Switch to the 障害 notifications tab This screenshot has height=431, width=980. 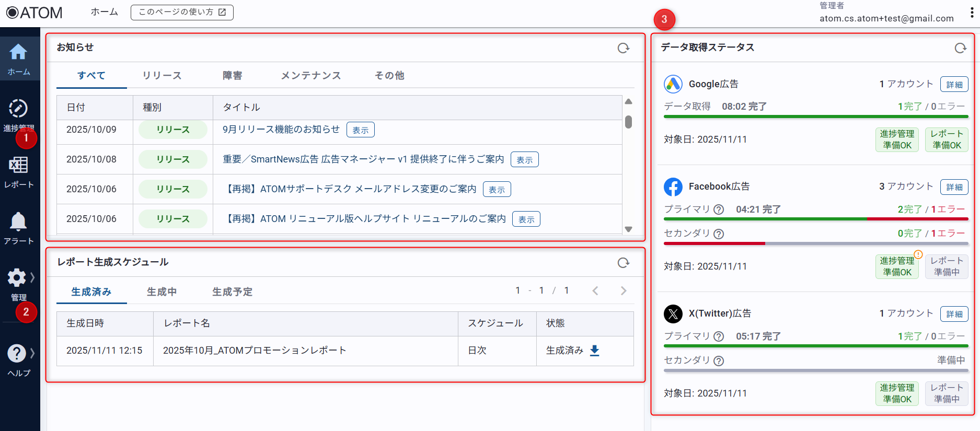tap(232, 76)
